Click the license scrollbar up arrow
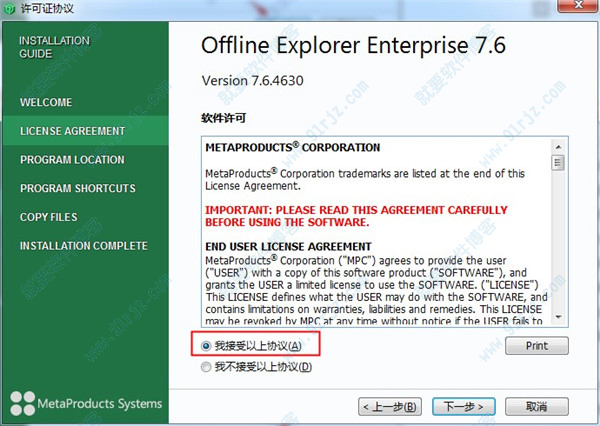The height and width of the screenshot is (426, 600). (x=557, y=145)
